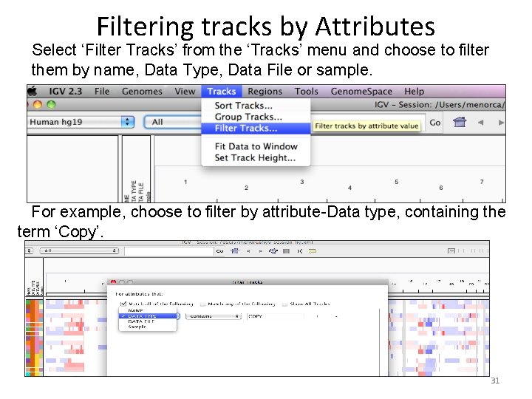Open the Apple menu
The image size is (532, 399).
33,92
